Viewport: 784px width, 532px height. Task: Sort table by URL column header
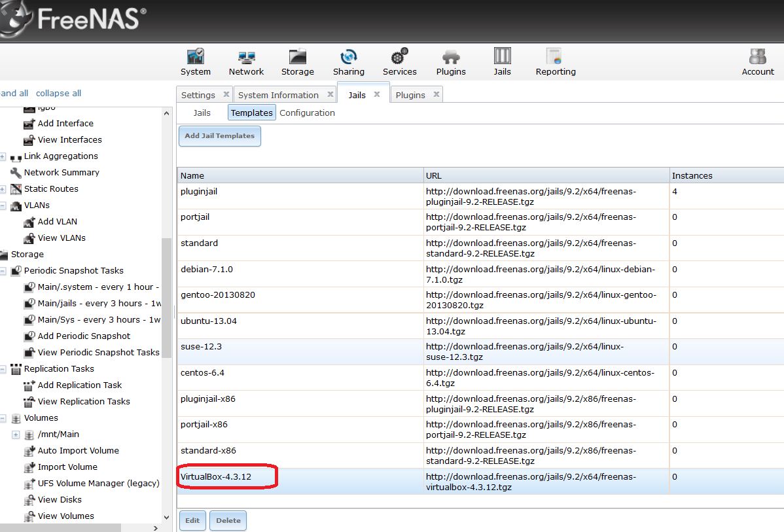pyautogui.click(x=546, y=175)
